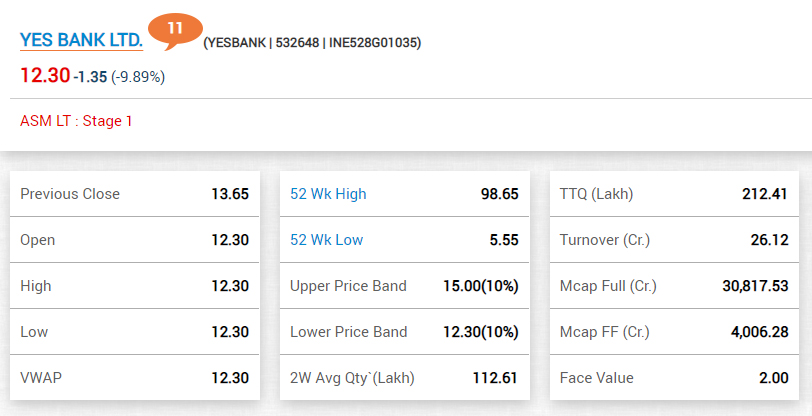This screenshot has height=416, width=812.
Task: Click the price change -1.35 (-9.89%)
Action: pos(119,77)
